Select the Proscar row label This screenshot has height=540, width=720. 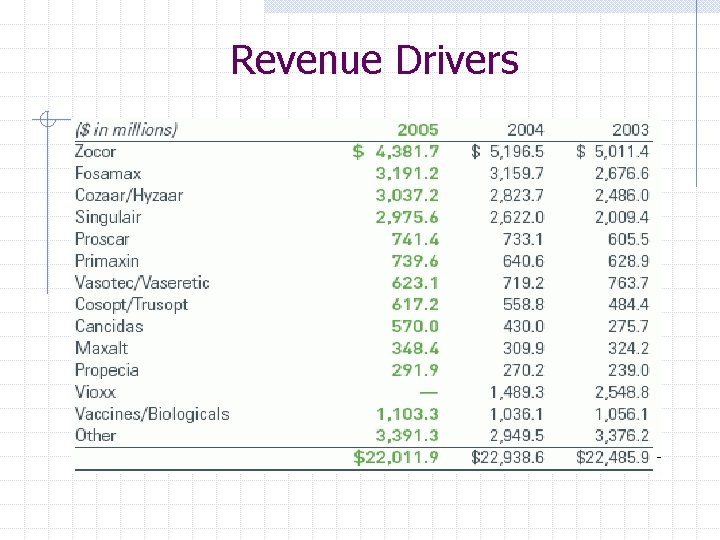click(x=102, y=239)
